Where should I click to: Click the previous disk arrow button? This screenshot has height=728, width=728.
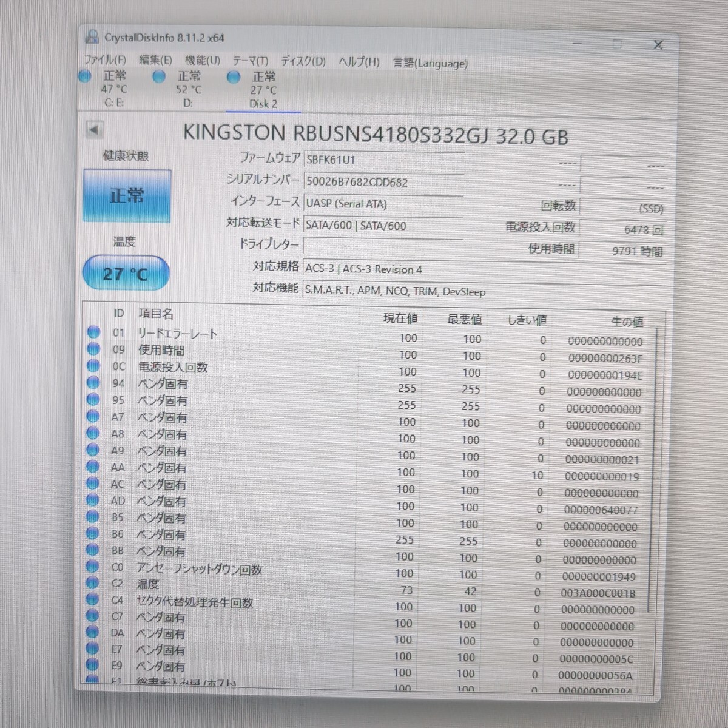(94, 129)
